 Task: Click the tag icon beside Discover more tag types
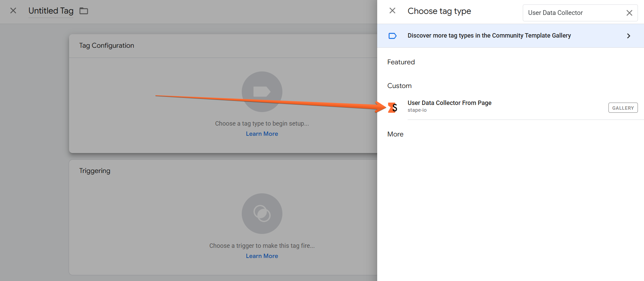coord(392,36)
